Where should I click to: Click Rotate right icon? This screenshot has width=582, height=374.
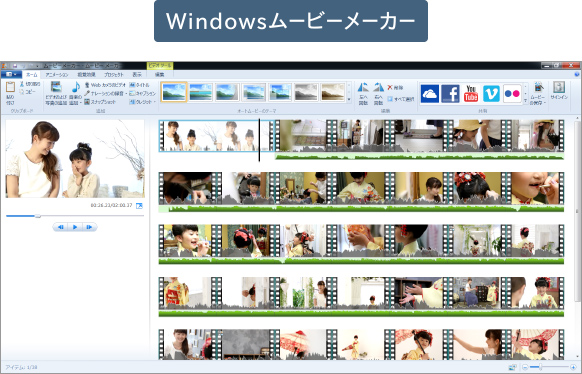tap(378, 88)
